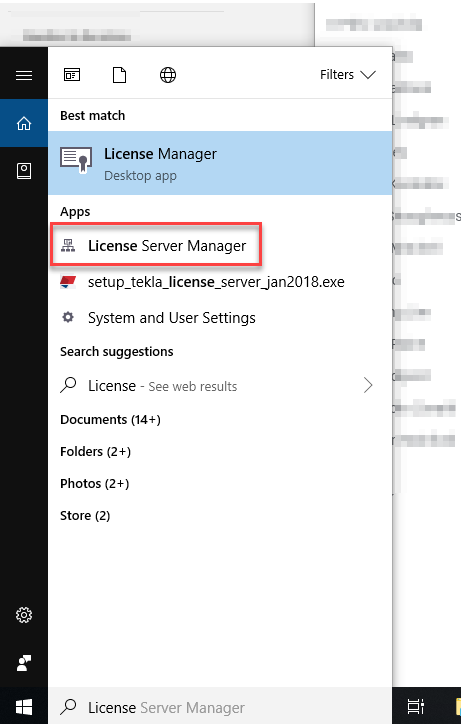The height and width of the screenshot is (724, 461).
Task: Show Photos (2+) results
Action: [95, 483]
